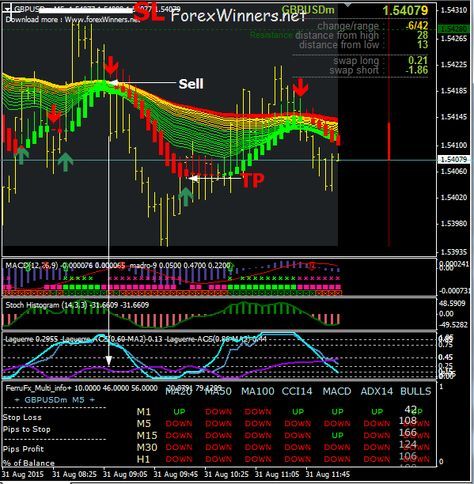Click the green UP in M15 row under MACD

point(337,436)
